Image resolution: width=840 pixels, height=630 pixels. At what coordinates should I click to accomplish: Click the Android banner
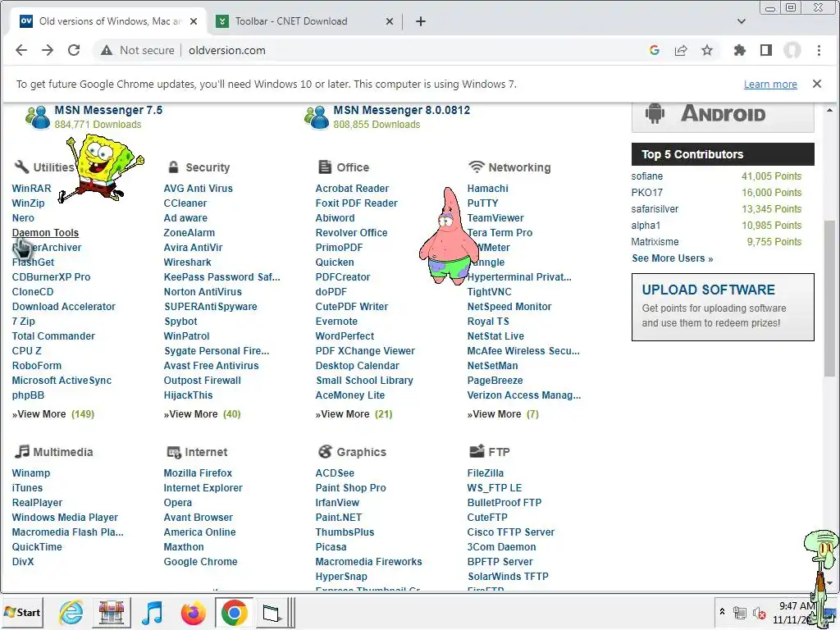point(723,116)
